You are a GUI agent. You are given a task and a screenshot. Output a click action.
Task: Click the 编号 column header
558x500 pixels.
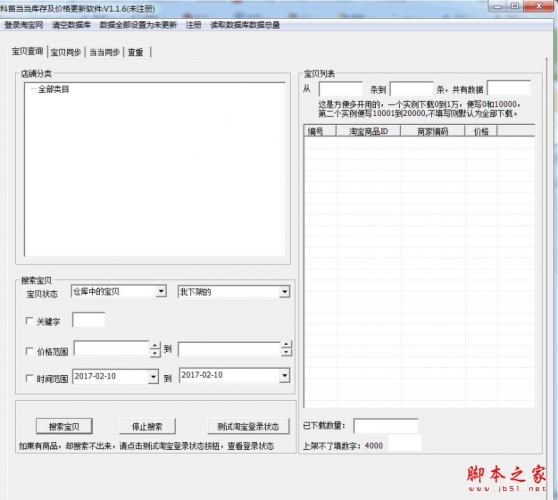320,131
